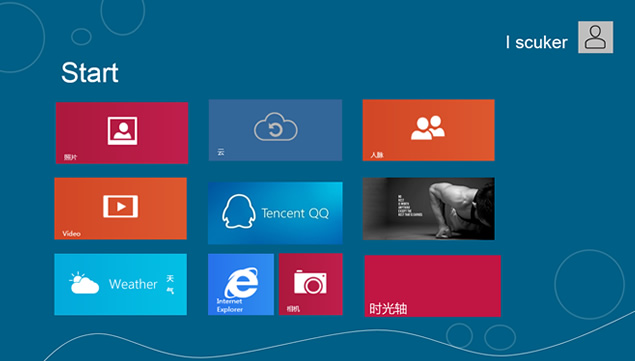Click the Video label on orange tile
The image size is (635, 361).
tap(71, 234)
